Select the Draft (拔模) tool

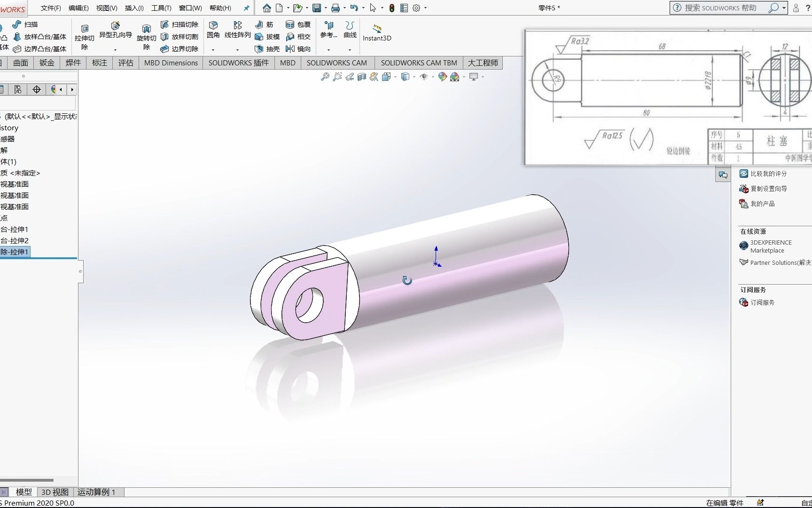pyautogui.click(x=267, y=37)
